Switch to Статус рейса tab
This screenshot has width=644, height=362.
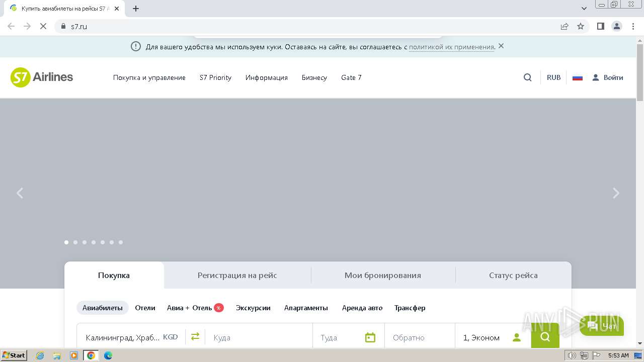513,275
